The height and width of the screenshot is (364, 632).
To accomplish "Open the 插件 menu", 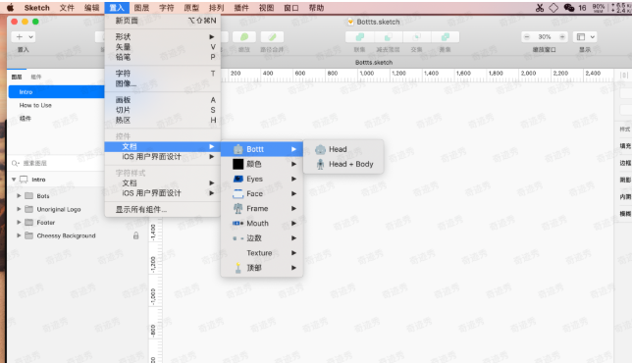I will click(x=241, y=8).
